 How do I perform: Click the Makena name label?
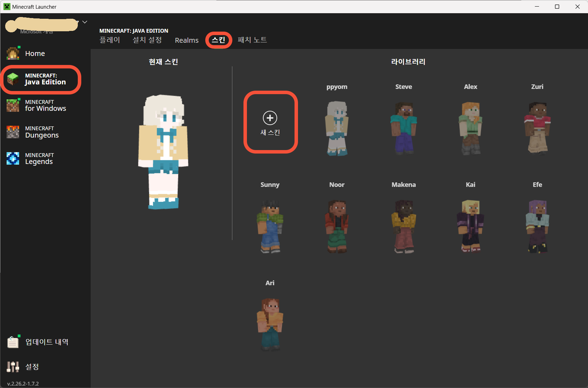404,185
